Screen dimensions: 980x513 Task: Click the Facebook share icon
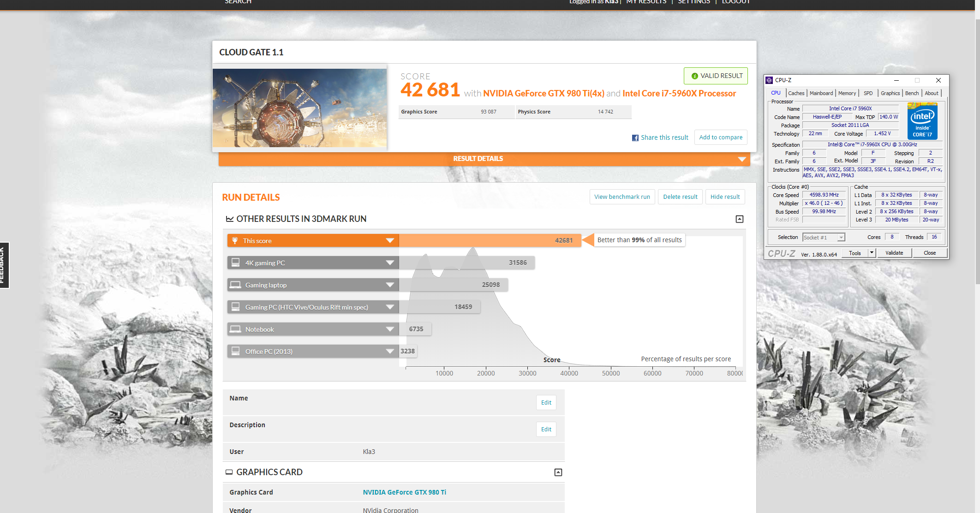[x=635, y=138]
